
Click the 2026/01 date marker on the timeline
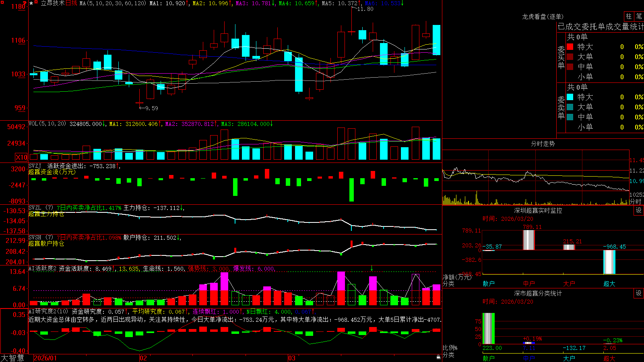[x=45, y=358]
